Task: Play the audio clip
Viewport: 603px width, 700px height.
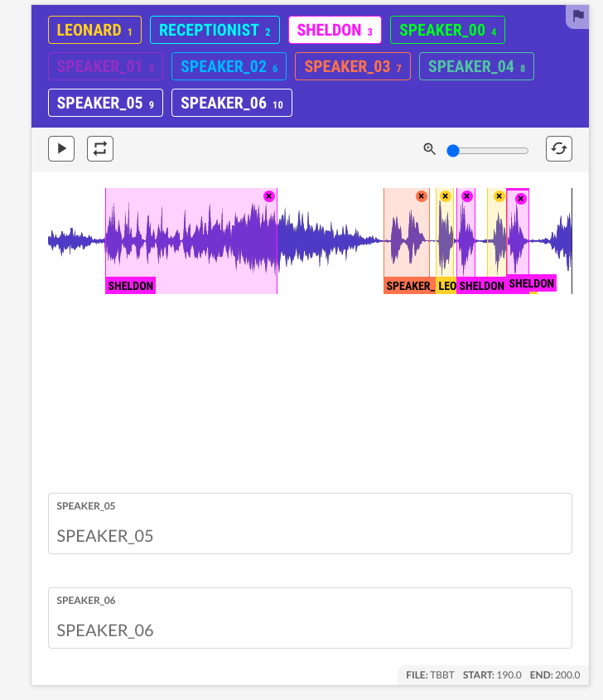Action: pos(61,148)
